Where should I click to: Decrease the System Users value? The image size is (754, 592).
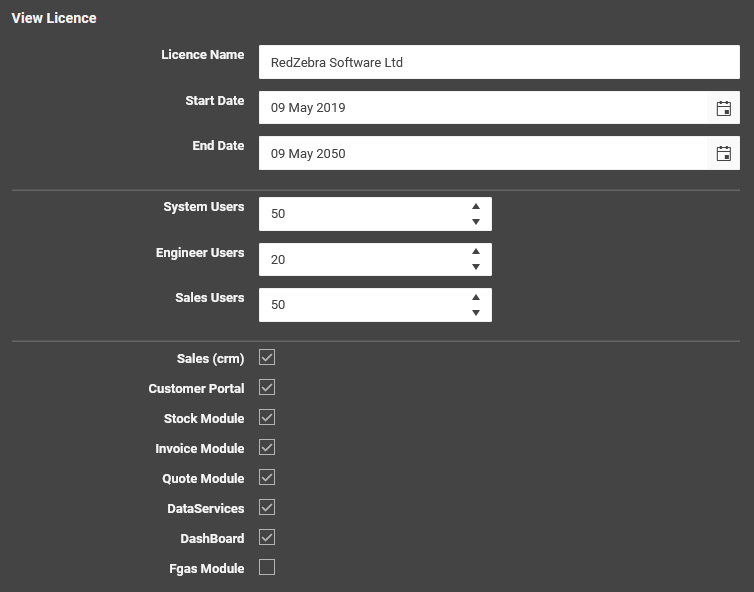[476, 222]
